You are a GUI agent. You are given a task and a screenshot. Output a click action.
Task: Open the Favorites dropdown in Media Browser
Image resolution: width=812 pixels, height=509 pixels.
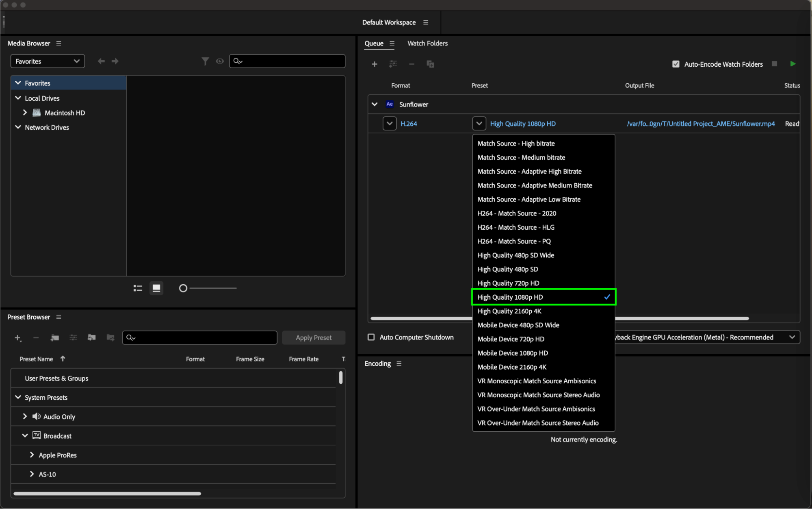47,61
